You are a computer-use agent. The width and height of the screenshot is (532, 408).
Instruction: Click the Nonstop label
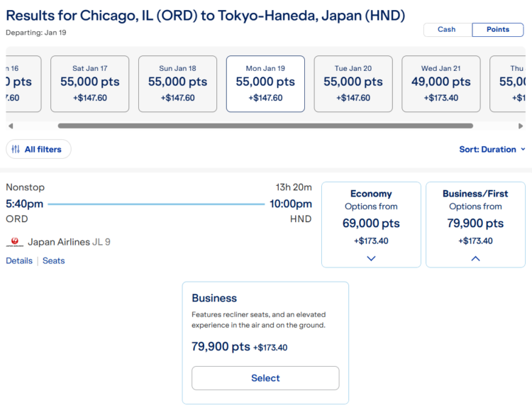[x=25, y=187]
